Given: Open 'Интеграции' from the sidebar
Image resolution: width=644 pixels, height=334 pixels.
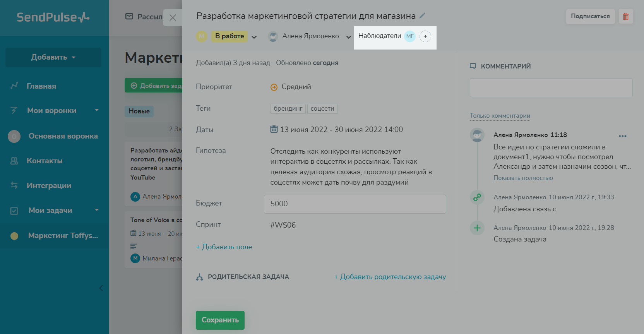Looking at the screenshot, I should click(49, 186).
